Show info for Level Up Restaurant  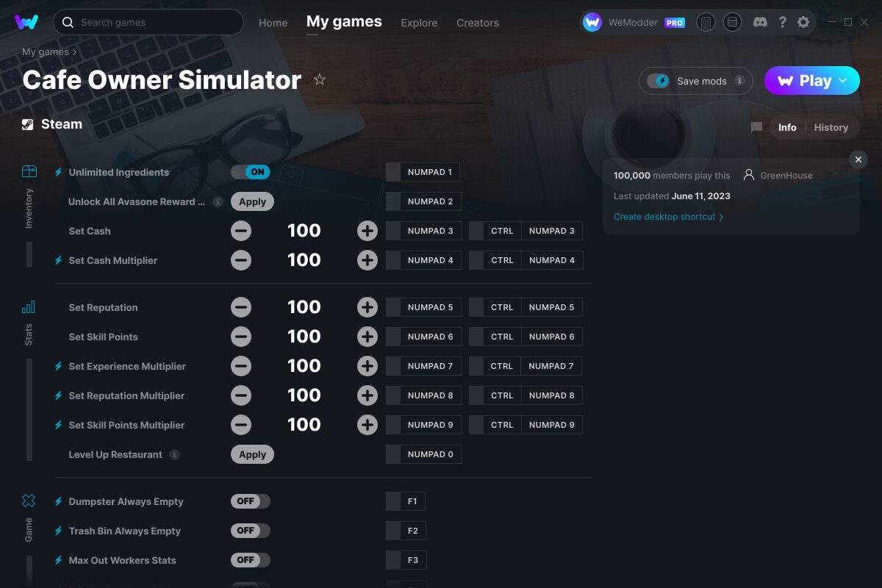pos(174,454)
